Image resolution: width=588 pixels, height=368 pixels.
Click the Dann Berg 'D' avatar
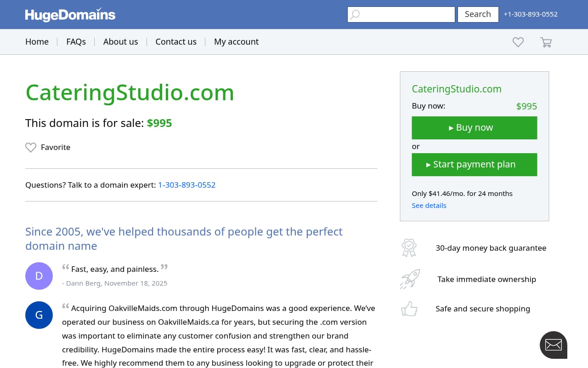(x=39, y=276)
